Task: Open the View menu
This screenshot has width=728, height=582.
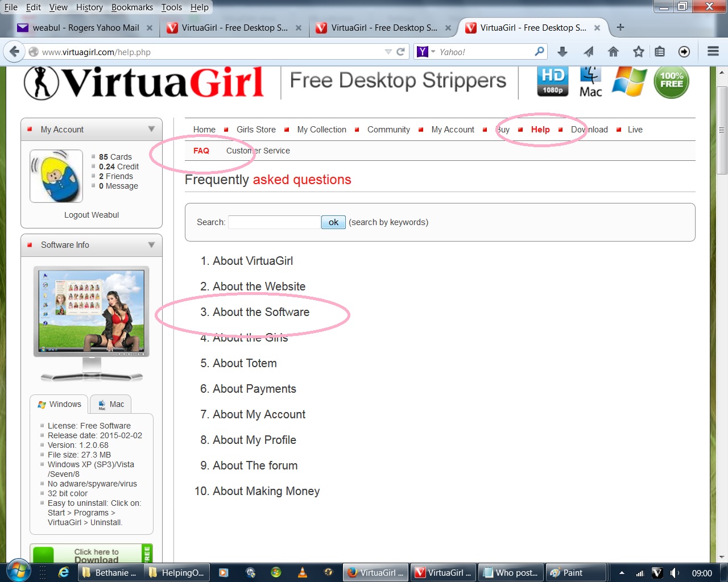Action: [x=58, y=7]
